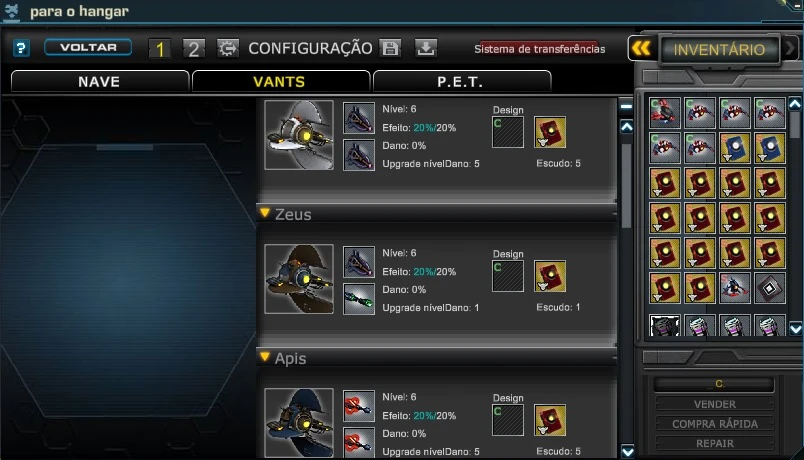Click the VENDER button

[715, 404]
